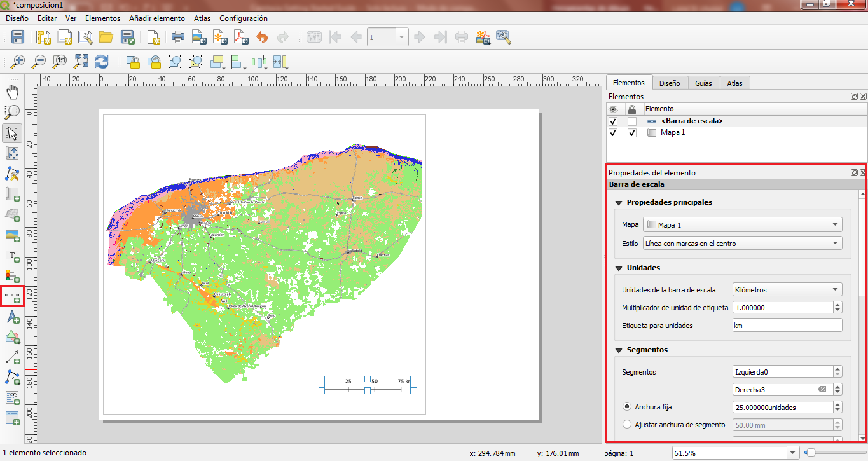Switch to the Diseño panel tab
The width and height of the screenshot is (868, 461).
pos(670,83)
